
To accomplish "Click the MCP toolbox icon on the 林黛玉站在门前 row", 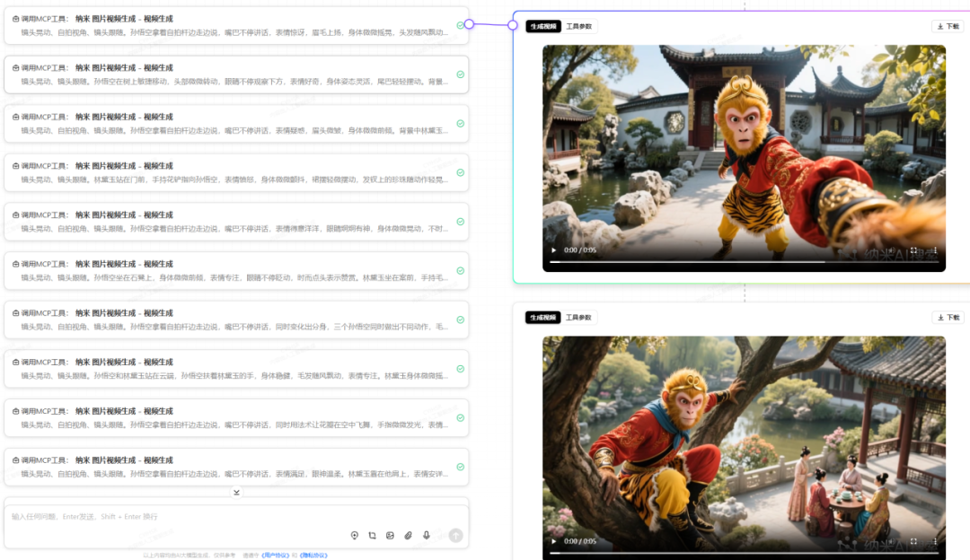I will [16, 166].
